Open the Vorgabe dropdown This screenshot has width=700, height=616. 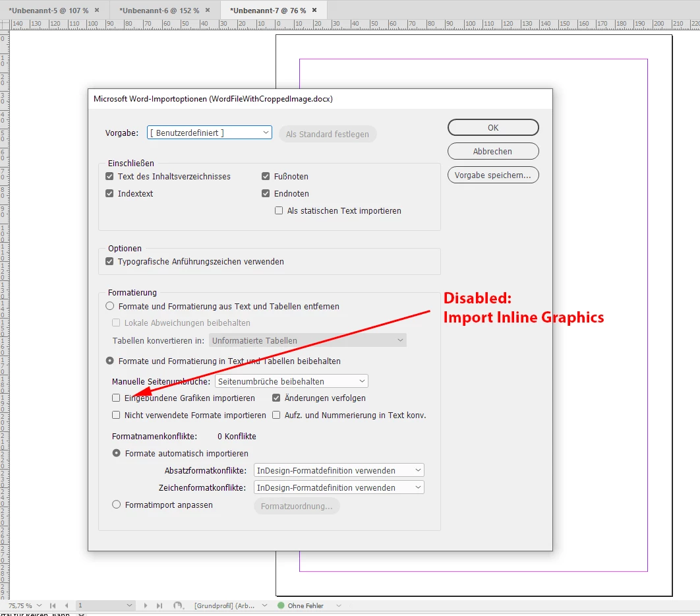[x=210, y=133]
